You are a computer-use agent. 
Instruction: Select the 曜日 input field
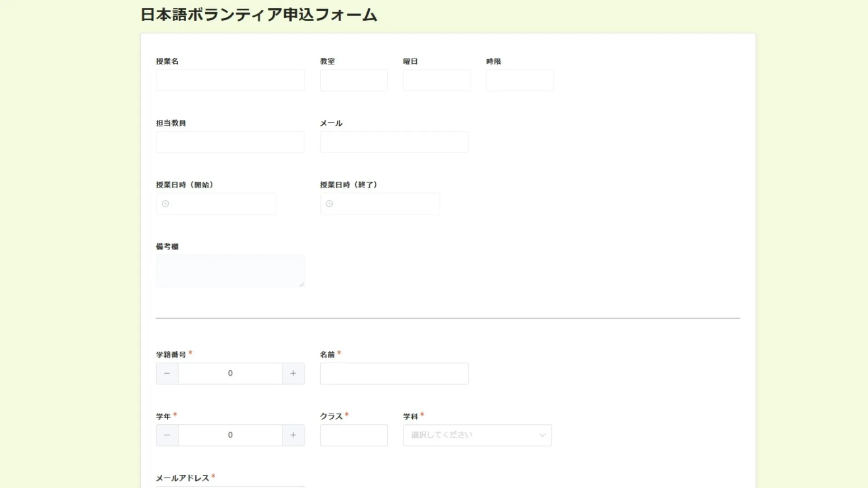[x=437, y=80]
